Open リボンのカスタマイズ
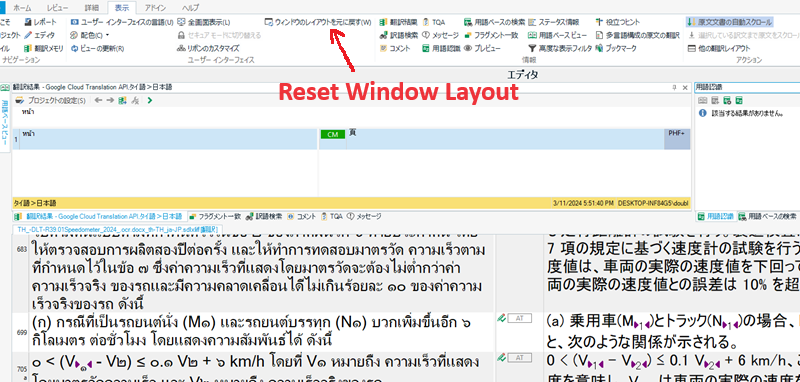Image resolution: width=800 pixels, height=382 pixels. [208, 48]
